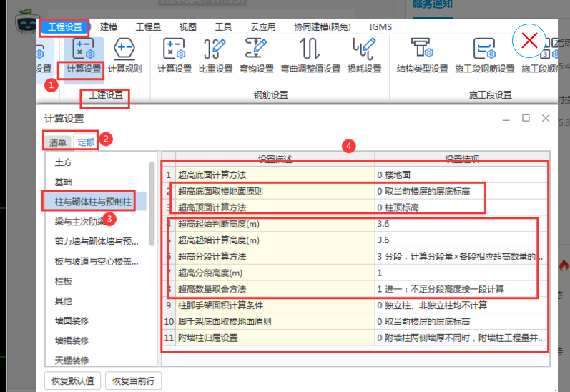Open 比重设置 tool
The height and width of the screenshot is (392, 570).
point(215,56)
